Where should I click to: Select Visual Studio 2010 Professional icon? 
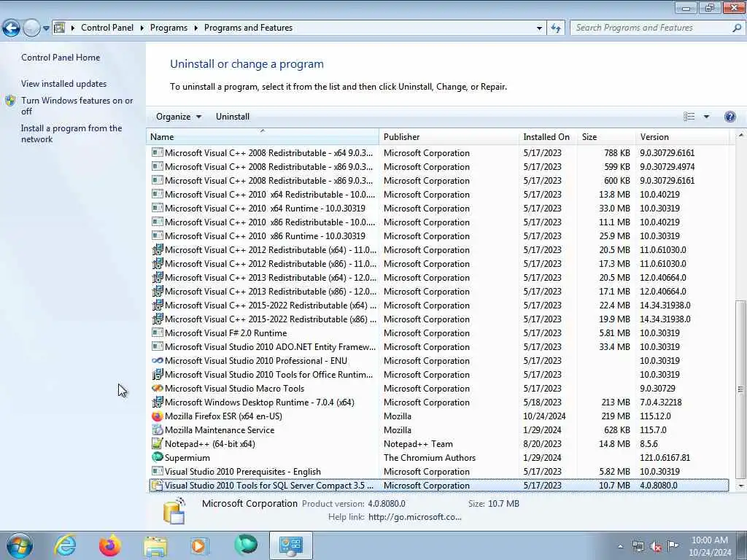click(158, 361)
